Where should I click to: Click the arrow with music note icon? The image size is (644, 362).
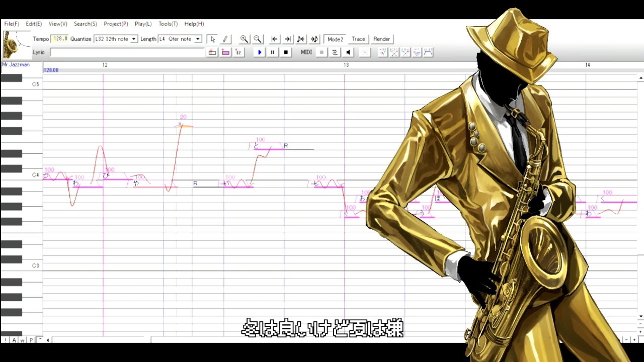point(314,39)
